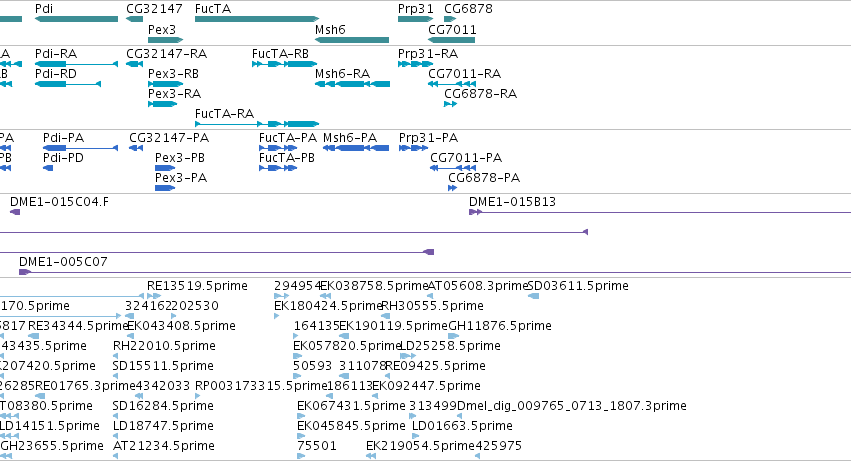Select the SD15511.5prime EST label
Image resolution: width=851 pixels, height=461 pixels.
click(163, 366)
